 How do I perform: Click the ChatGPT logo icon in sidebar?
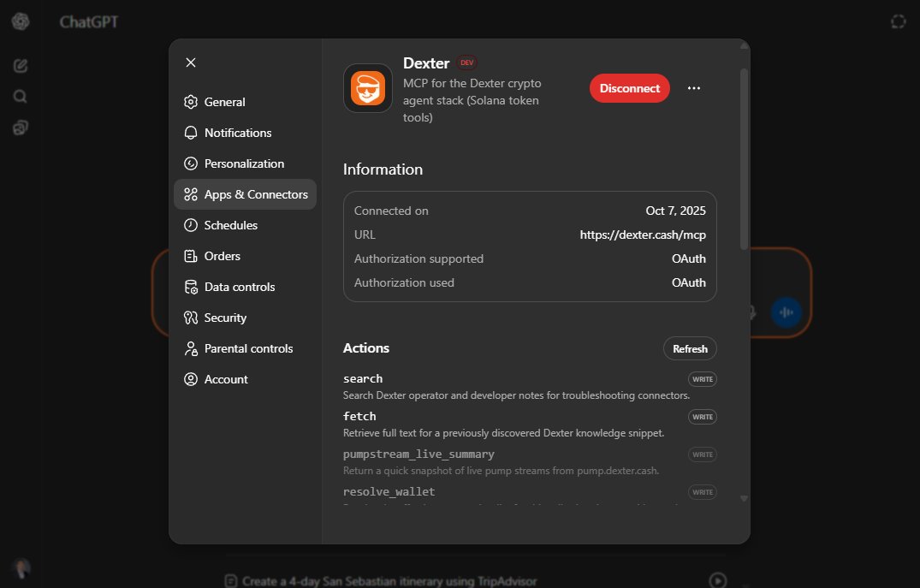point(21,21)
